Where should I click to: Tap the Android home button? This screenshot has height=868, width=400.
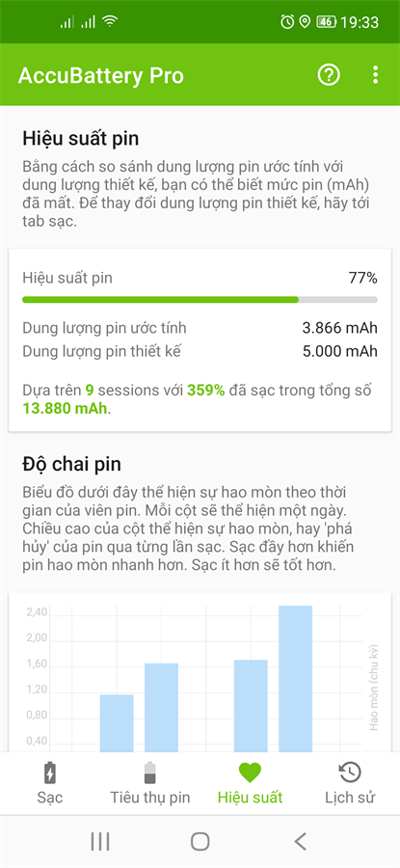(x=200, y=841)
